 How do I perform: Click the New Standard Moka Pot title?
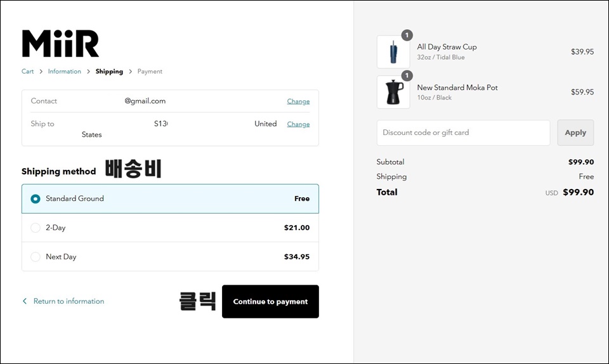457,88
